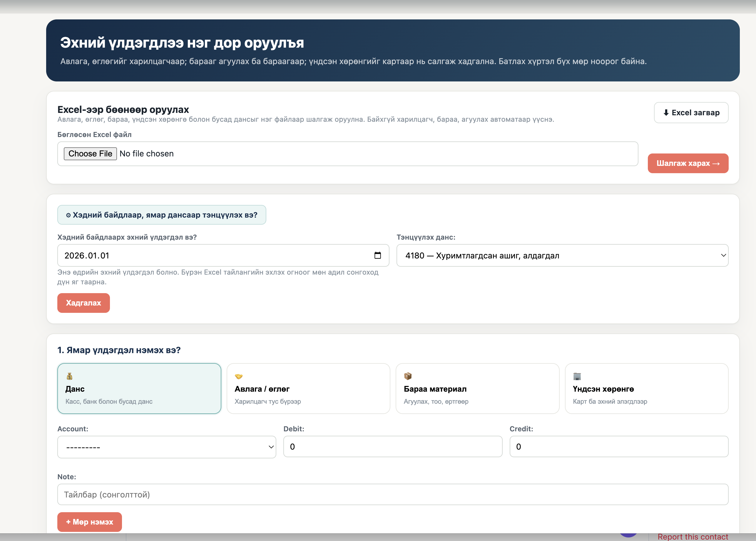Click the download arrow icon beside Excel загвар
Image resolution: width=756 pixels, height=541 pixels.
click(666, 113)
